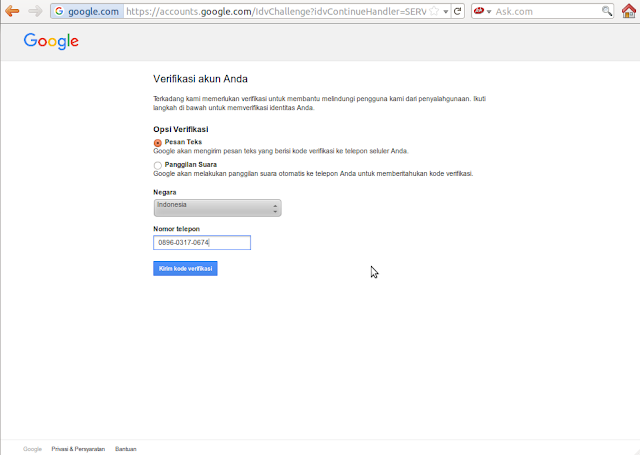
Task: Open the Privasi & Persyaratan link
Action: (x=78, y=449)
